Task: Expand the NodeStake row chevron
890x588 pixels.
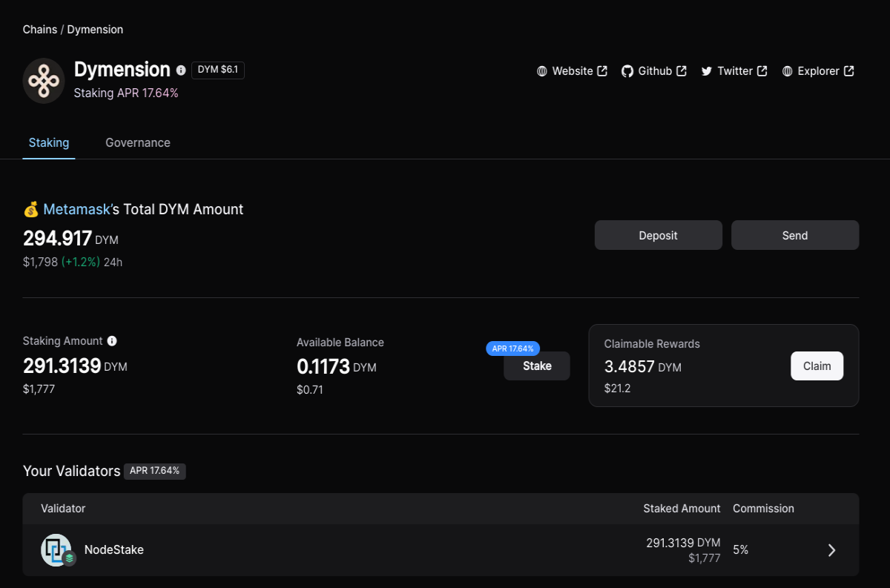Action: click(x=831, y=550)
